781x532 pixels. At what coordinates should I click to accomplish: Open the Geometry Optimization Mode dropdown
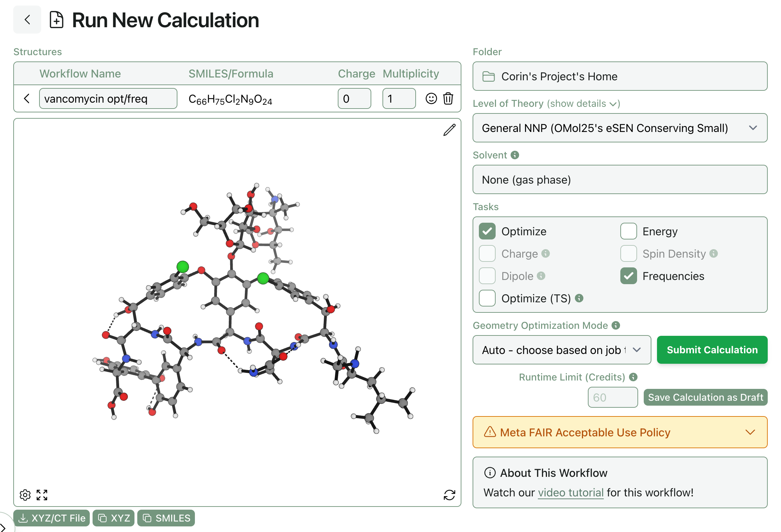(562, 350)
